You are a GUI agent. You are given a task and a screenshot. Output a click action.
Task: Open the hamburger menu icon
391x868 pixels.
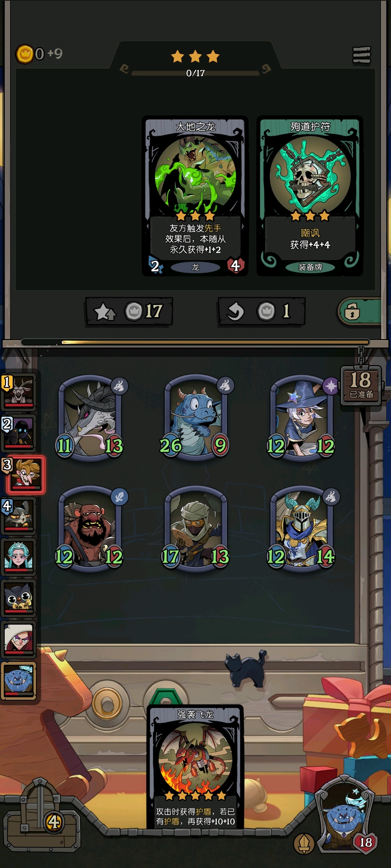click(x=362, y=55)
